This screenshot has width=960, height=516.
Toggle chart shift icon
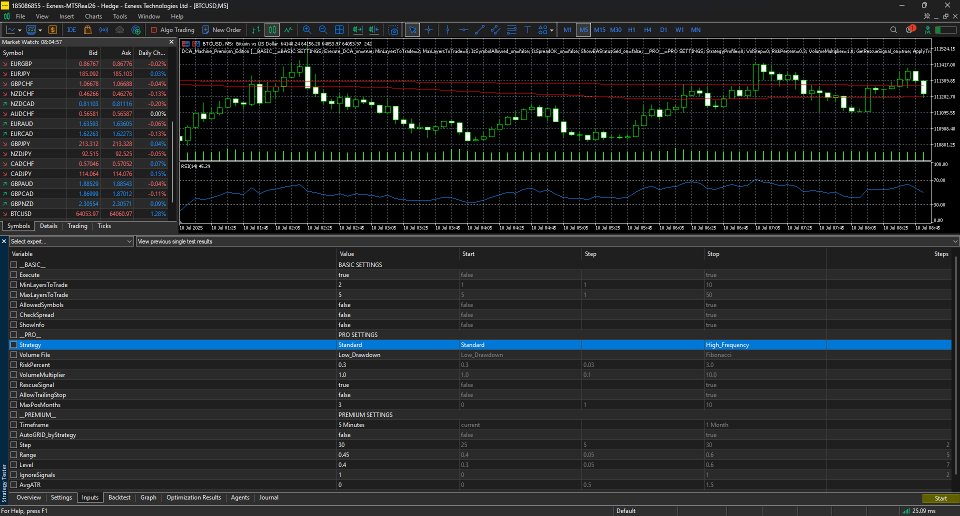point(373,29)
